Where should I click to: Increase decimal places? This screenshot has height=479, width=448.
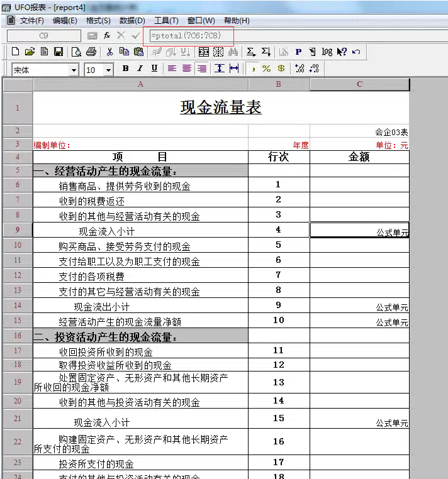(300, 68)
